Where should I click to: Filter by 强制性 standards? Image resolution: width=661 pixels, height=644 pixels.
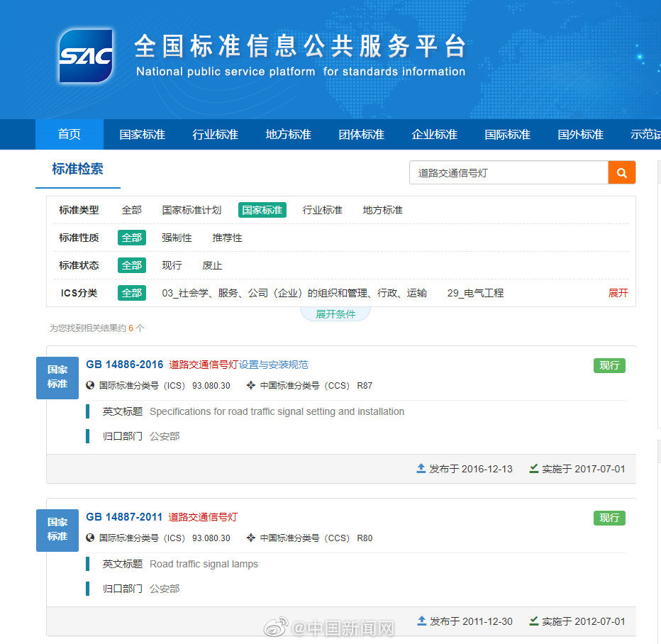[x=177, y=238]
